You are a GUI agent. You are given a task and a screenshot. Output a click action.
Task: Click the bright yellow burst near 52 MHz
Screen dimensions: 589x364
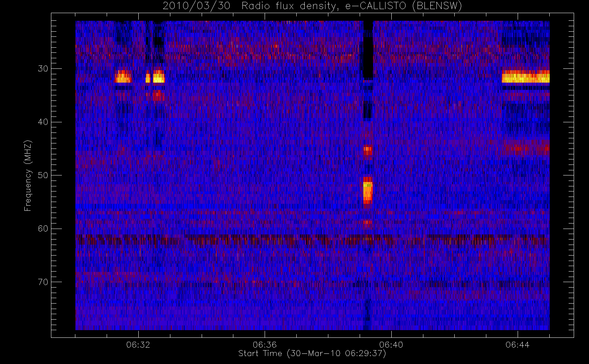tap(368, 192)
